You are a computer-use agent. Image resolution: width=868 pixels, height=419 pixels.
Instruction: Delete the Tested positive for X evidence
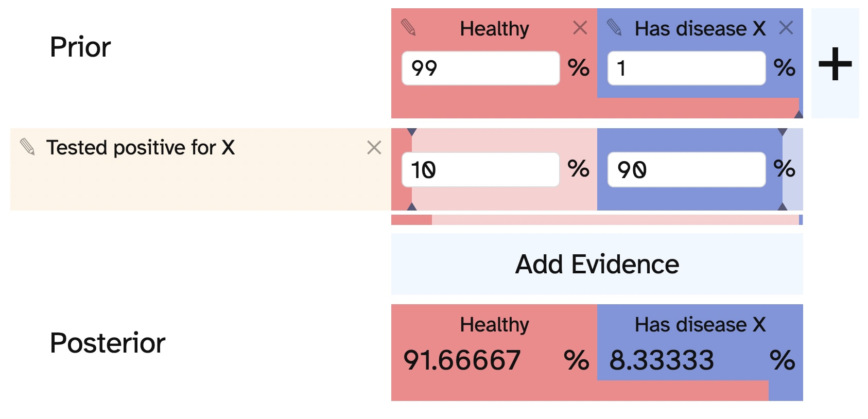coord(374,148)
